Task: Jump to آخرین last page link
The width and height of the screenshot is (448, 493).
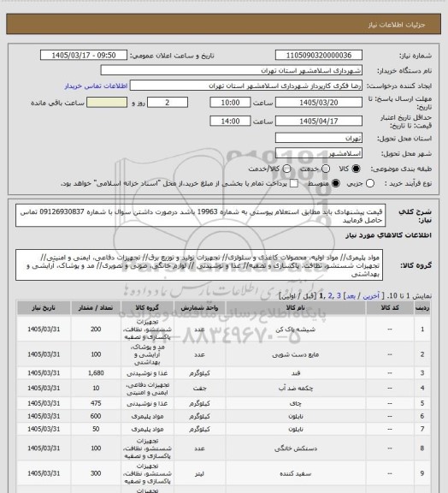Action: 371,296
